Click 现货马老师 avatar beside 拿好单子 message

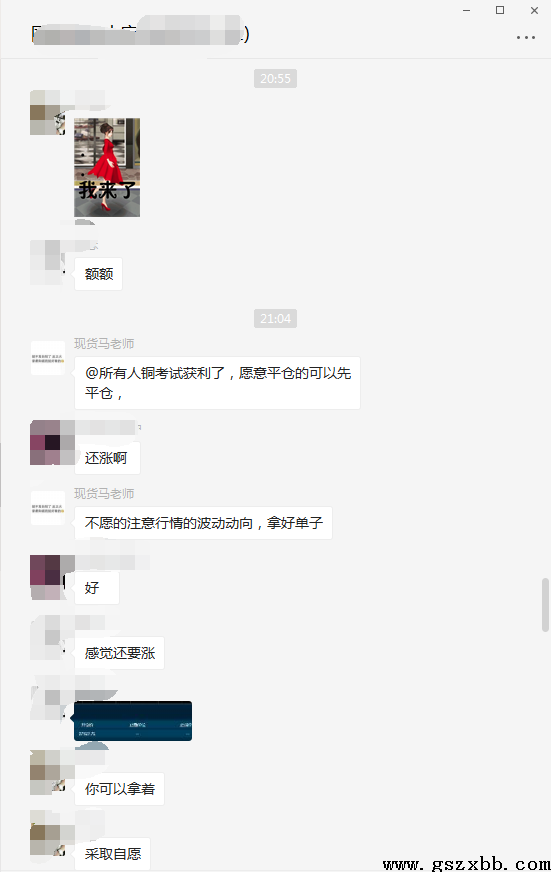(x=48, y=508)
